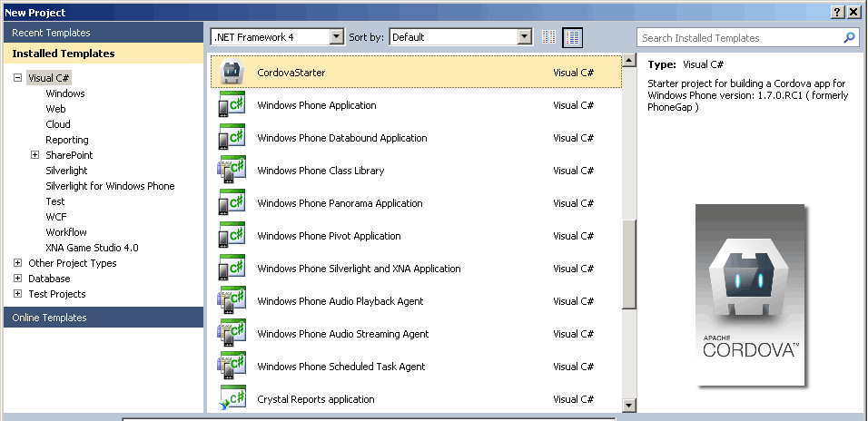Select the WCF category
868x421 pixels.
tap(56, 217)
